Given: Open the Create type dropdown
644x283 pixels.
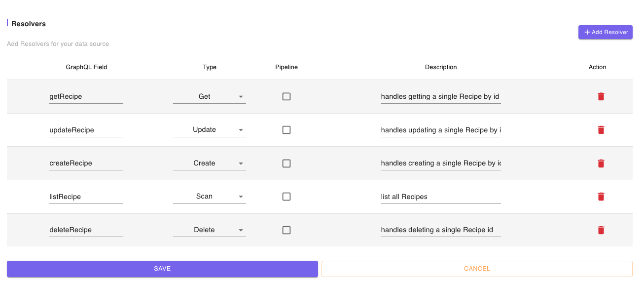Looking at the screenshot, I should tap(210, 163).
